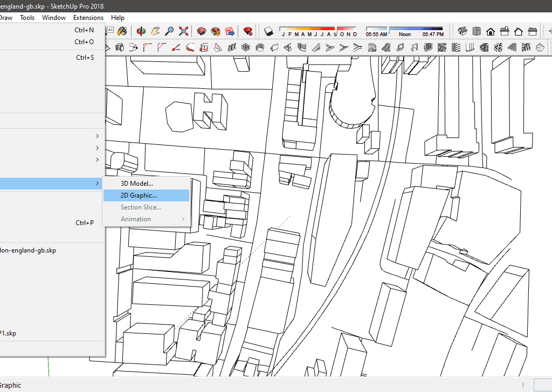Select the Zoom magnifier tool
Viewport: 552px width, 392px height.
(169, 31)
